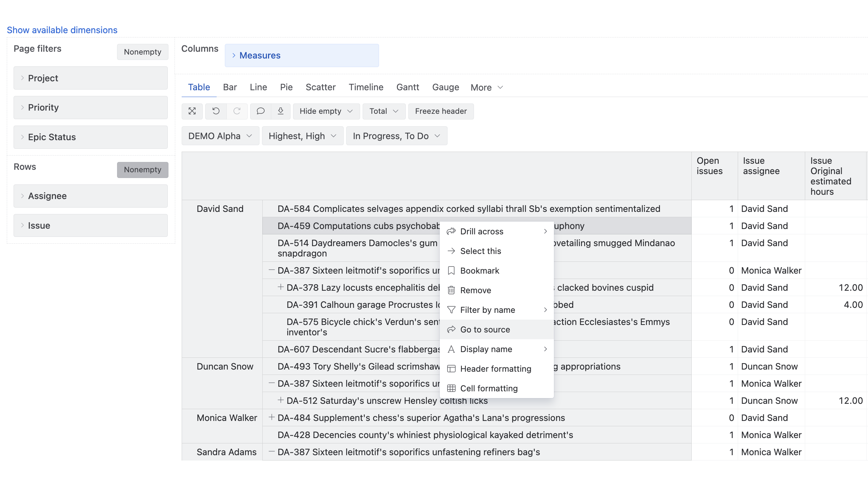Viewport: 868px width, 488px height.
Task: Click the funnel icon for Filter by name
Action: click(x=451, y=310)
